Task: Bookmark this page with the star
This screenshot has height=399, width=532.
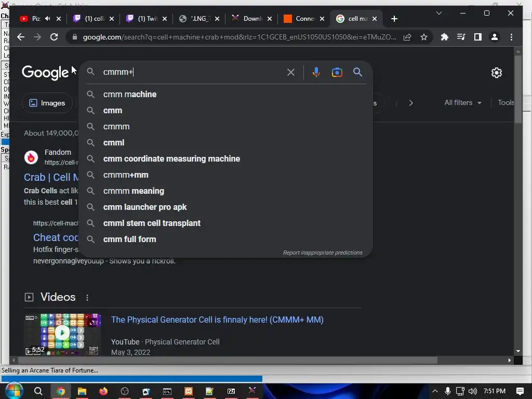Action: [x=424, y=37]
